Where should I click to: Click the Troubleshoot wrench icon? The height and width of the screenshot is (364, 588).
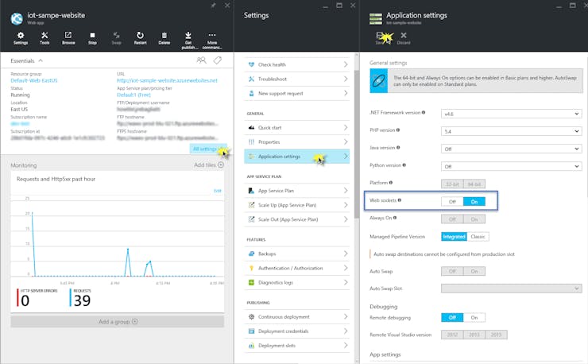251,79
